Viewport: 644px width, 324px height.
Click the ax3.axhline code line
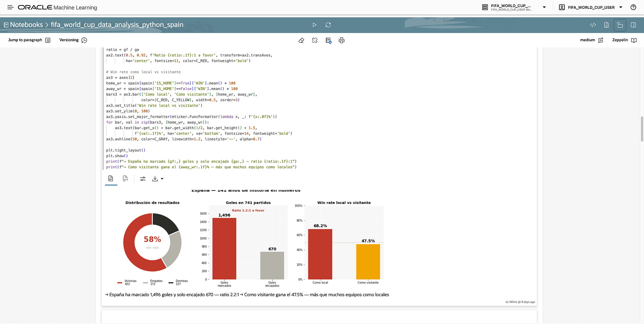[x=184, y=139]
